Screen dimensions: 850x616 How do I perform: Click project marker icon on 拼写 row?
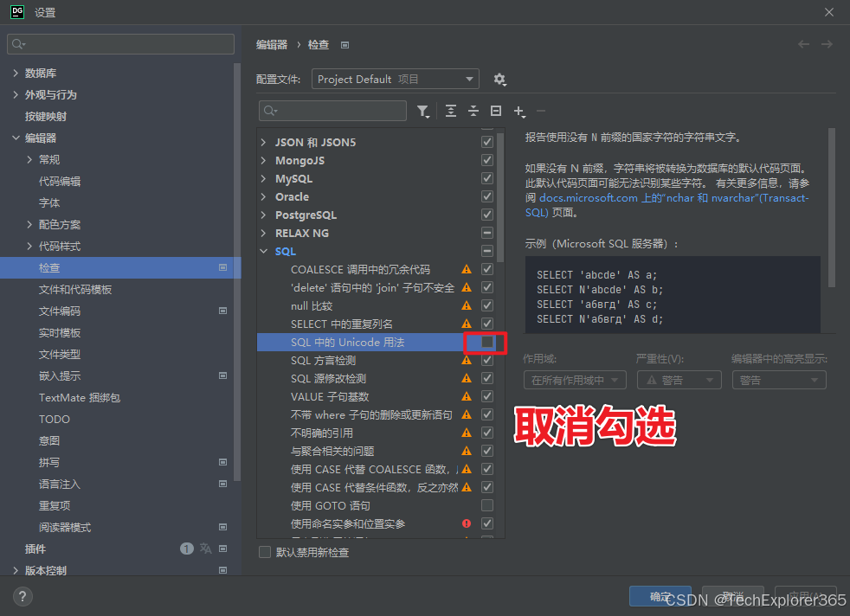click(x=222, y=462)
